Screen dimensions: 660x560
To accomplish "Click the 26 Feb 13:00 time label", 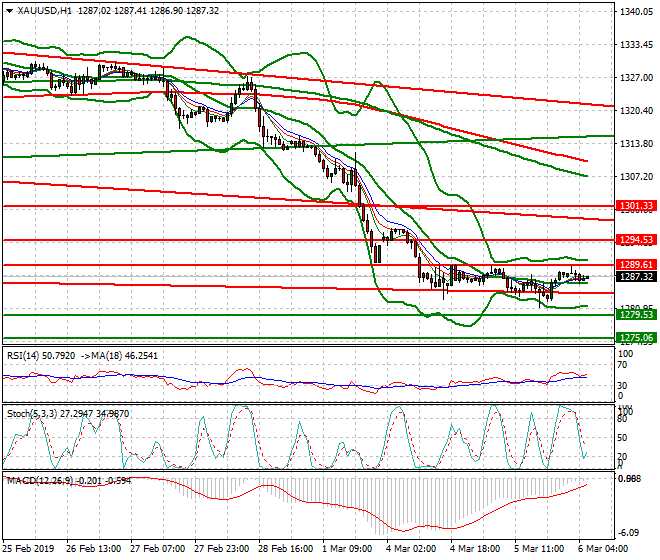I will 93,549.
